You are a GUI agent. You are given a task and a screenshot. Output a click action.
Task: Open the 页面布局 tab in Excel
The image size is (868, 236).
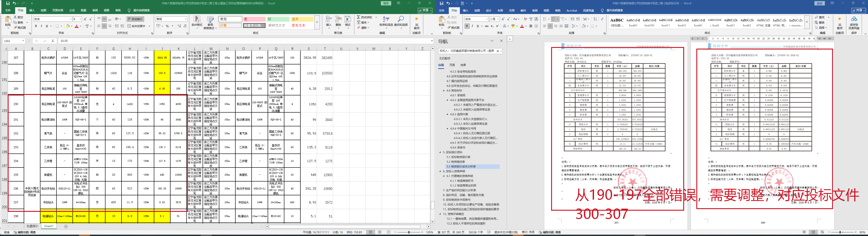click(x=58, y=10)
